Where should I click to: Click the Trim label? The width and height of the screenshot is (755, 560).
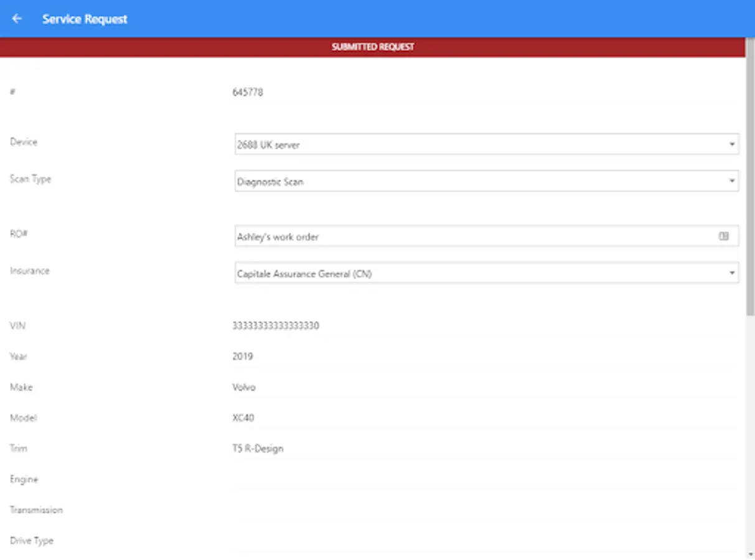point(18,448)
